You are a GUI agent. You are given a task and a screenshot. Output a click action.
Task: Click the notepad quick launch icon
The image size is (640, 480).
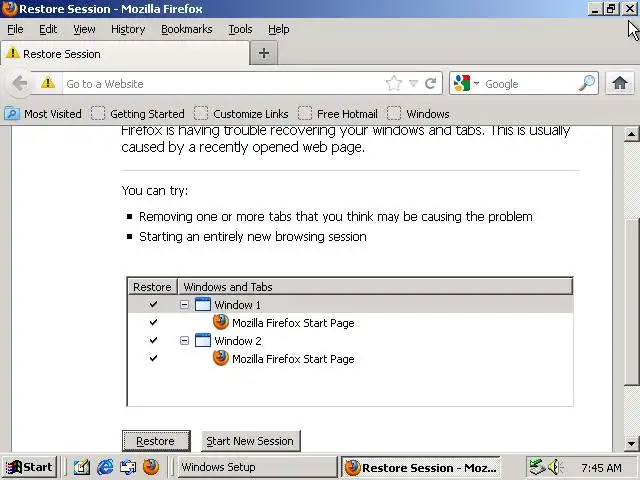(x=82, y=467)
